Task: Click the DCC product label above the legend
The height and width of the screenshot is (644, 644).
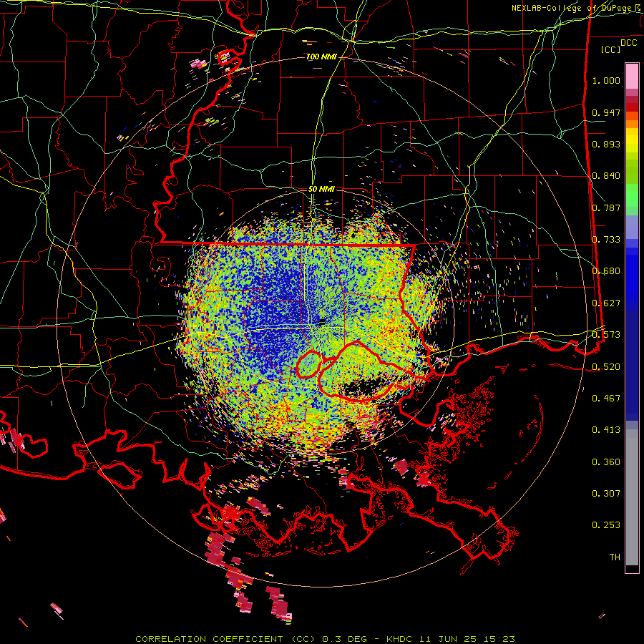Action: pos(628,43)
